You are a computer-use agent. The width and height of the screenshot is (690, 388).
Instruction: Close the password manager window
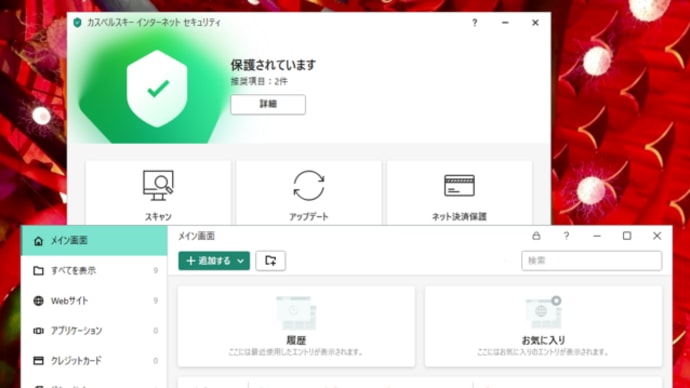pos(657,236)
